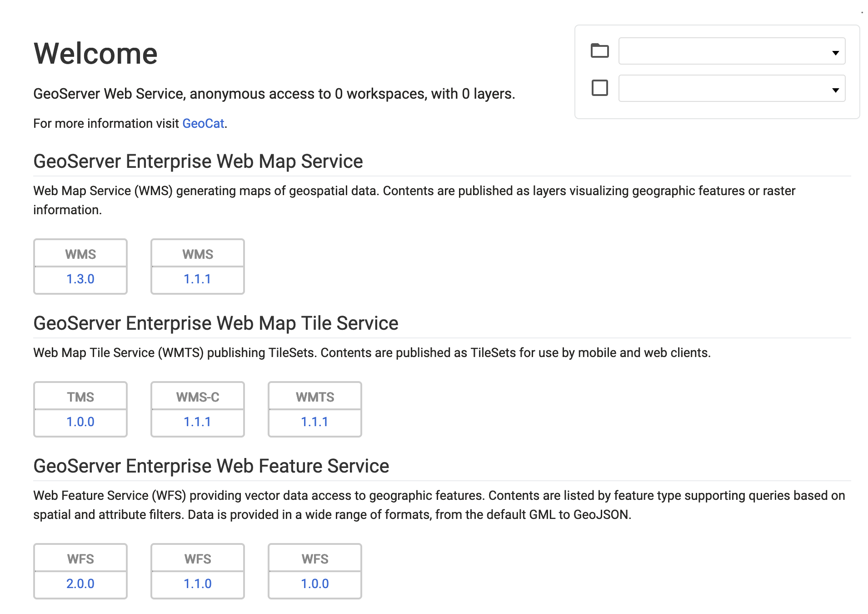Open the layer selection dropdown
This screenshot has height=614, width=868.
732,88
